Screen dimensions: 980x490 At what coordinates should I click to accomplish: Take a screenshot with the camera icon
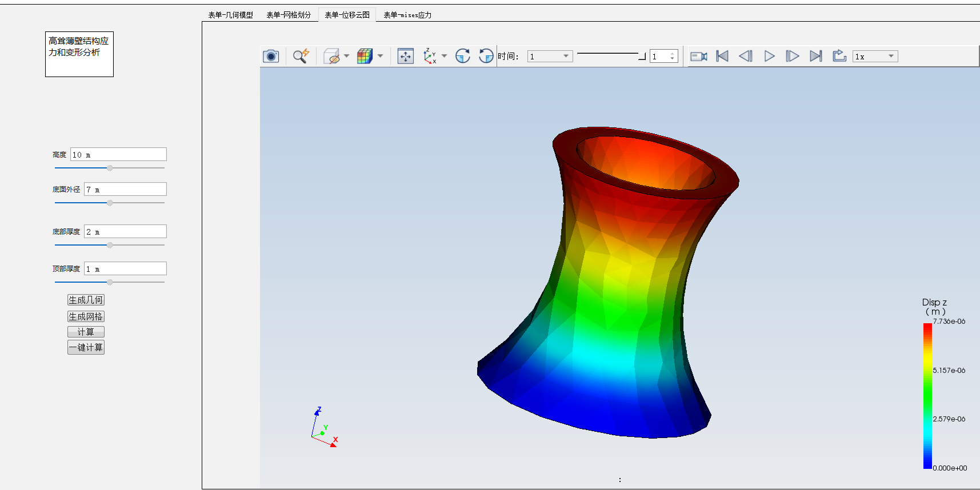tap(271, 56)
